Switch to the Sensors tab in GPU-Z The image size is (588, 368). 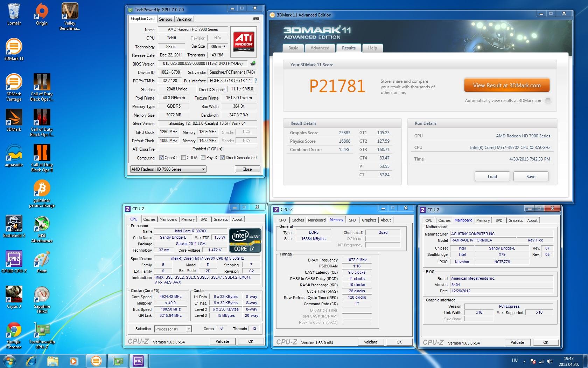(165, 19)
